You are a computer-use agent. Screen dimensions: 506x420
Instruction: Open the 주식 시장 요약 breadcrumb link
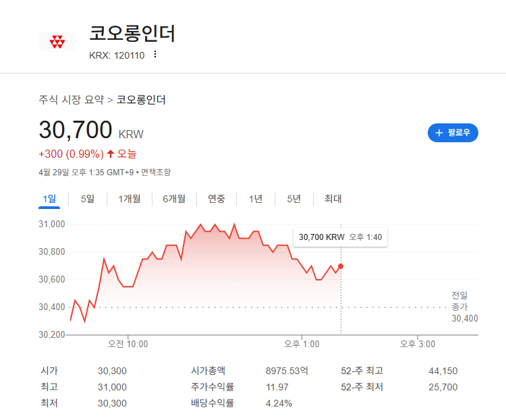[72, 100]
